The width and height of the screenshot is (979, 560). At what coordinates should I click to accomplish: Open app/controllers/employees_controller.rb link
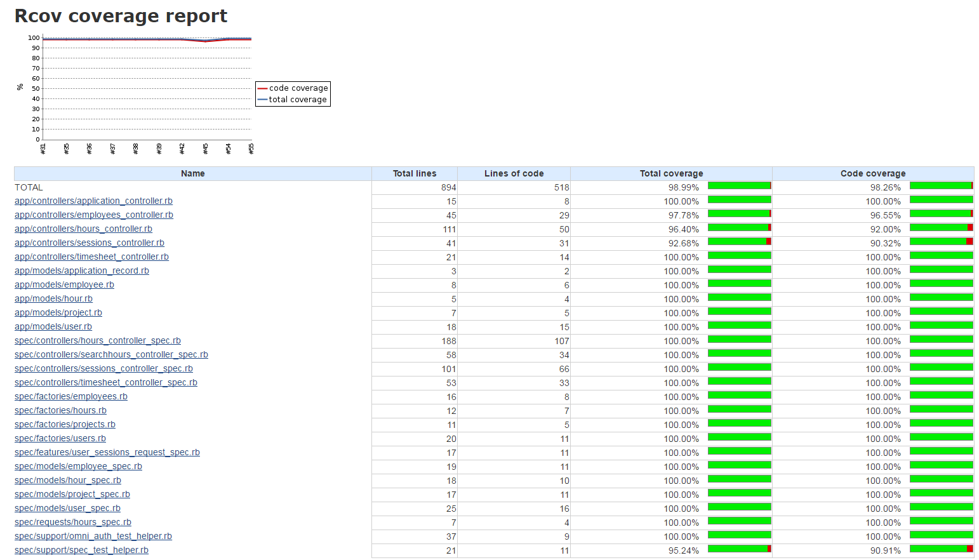click(94, 215)
